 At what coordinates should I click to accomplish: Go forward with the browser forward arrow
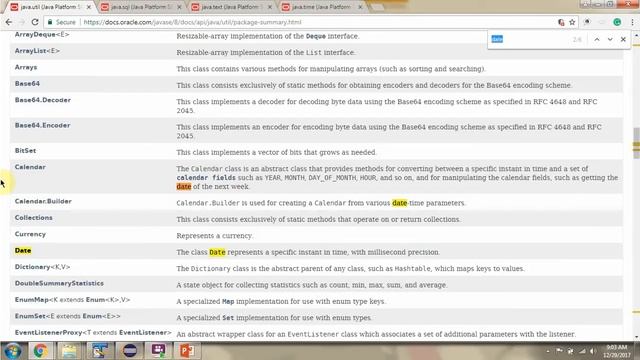coord(22,22)
